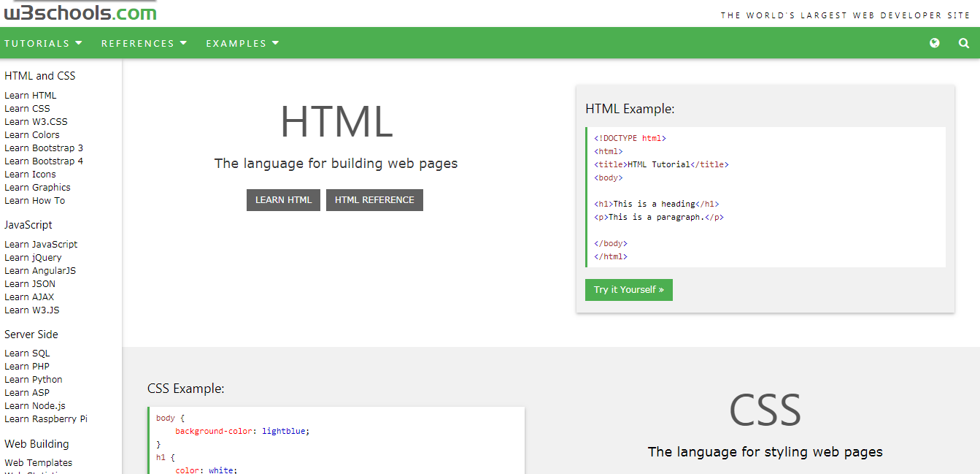Expand the Examples dropdown menu

pyautogui.click(x=242, y=43)
